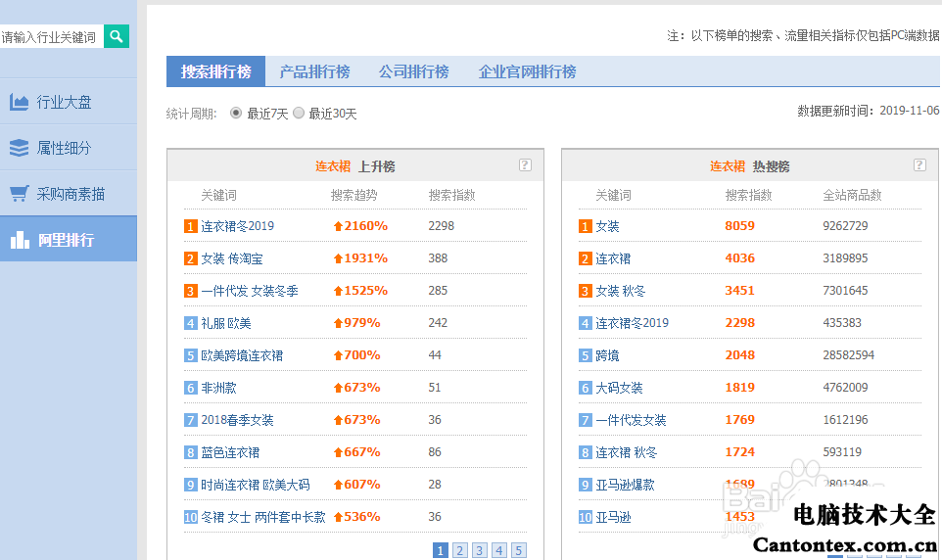
Task: Click the 属性细分 layers icon
Action: 19,148
